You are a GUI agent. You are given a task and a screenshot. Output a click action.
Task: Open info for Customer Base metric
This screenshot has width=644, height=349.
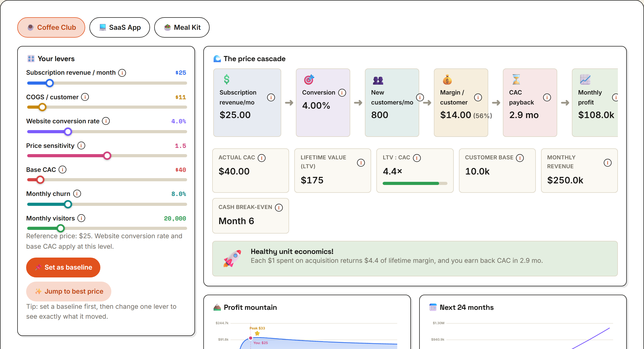tap(520, 158)
